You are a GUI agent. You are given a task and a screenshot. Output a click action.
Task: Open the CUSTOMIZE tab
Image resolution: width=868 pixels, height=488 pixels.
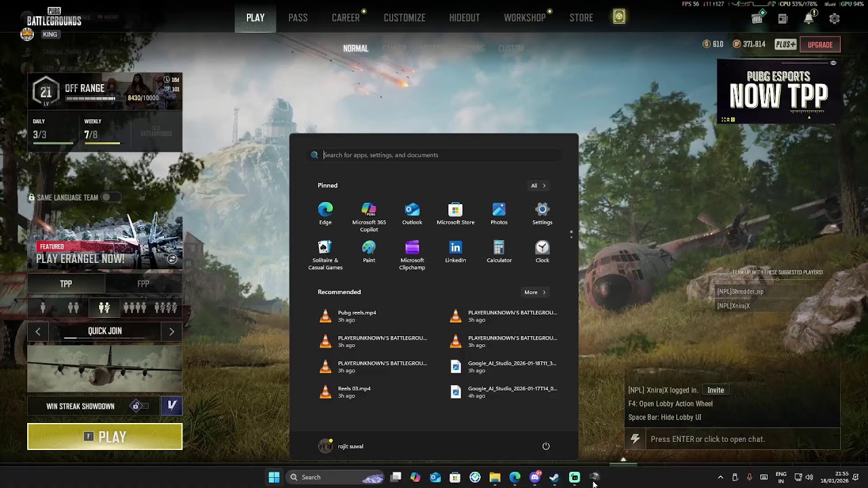point(404,18)
